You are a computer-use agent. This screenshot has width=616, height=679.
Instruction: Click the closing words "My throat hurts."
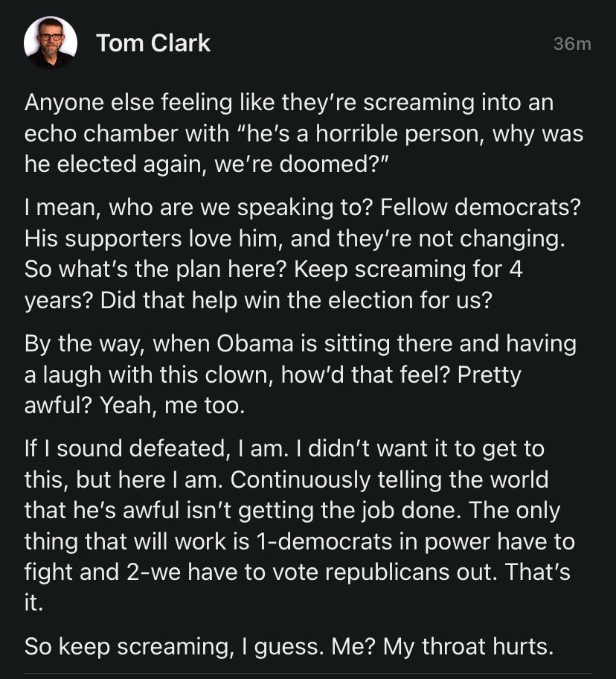coord(469,645)
